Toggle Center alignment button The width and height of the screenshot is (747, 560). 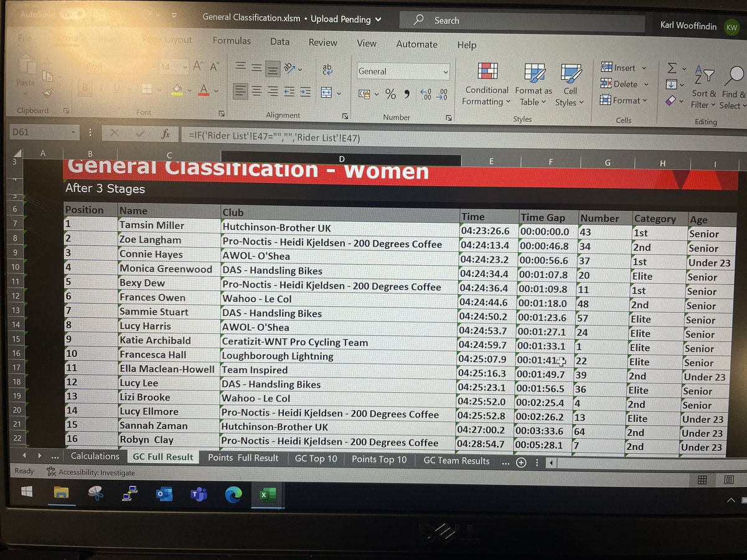(256, 91)
